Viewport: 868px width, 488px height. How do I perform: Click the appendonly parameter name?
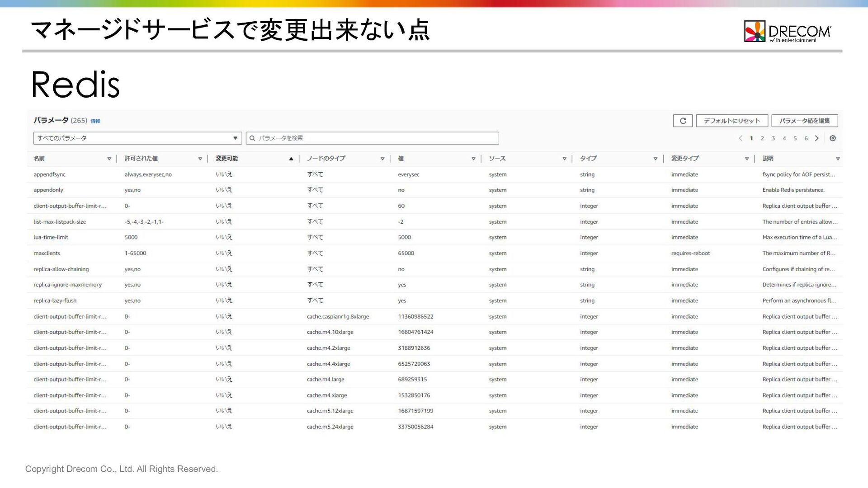48,190
